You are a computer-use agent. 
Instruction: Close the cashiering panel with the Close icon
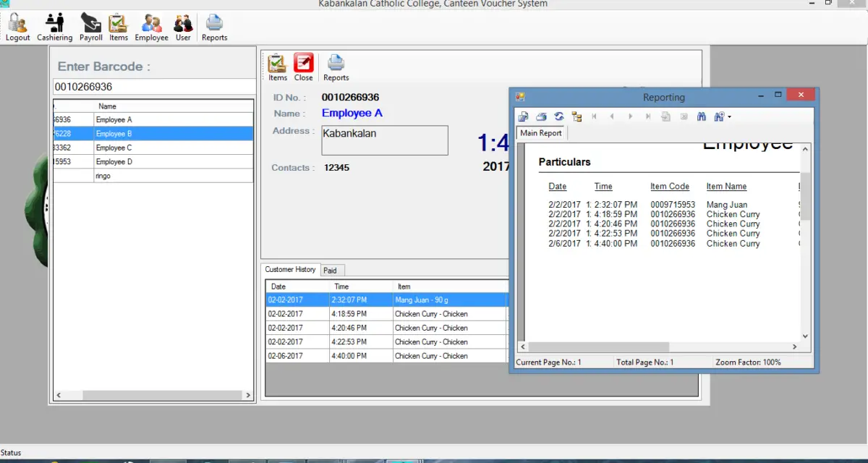point(303,65)
